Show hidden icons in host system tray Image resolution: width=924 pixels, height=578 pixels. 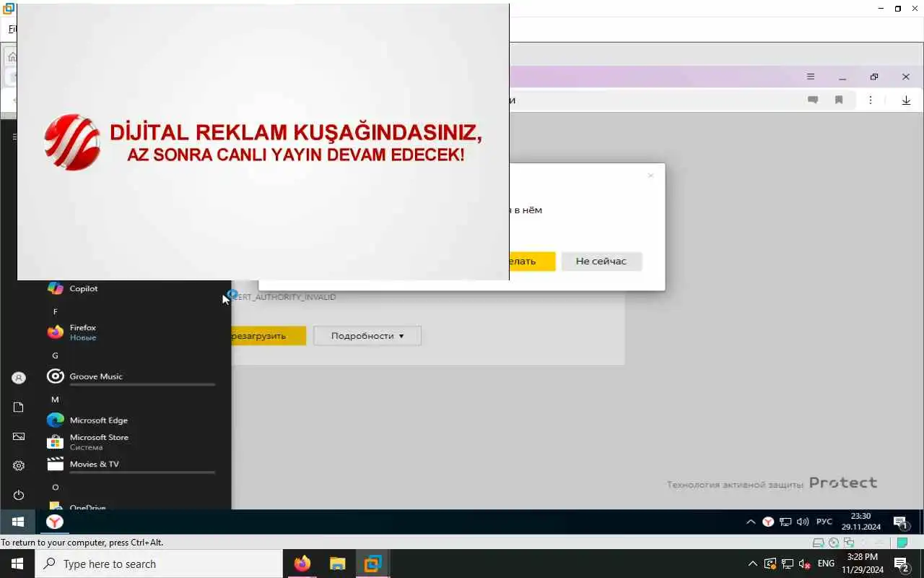(753, 564)
